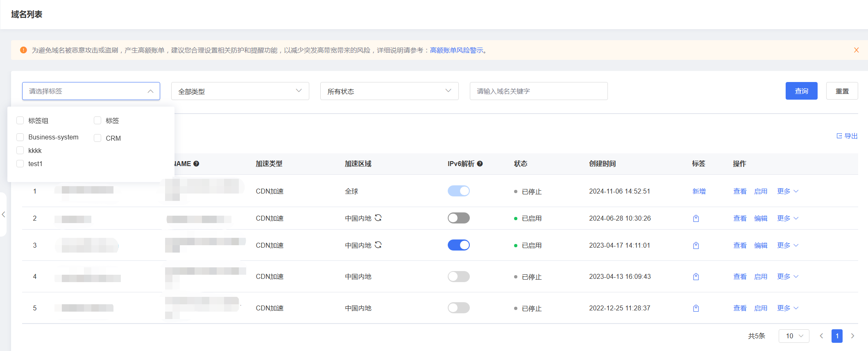
Task: Click the 加速区域 column header
Action: tap(358, 164)
